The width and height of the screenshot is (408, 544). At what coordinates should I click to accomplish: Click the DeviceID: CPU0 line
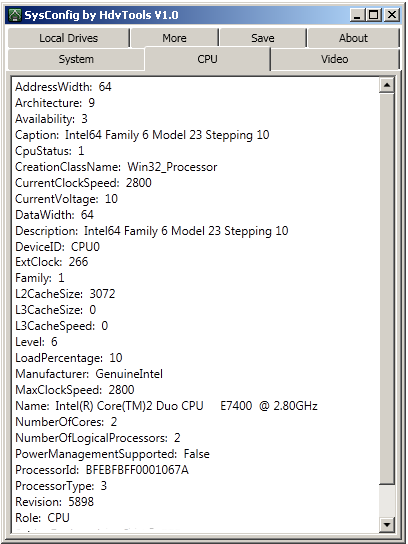(58, 247)
